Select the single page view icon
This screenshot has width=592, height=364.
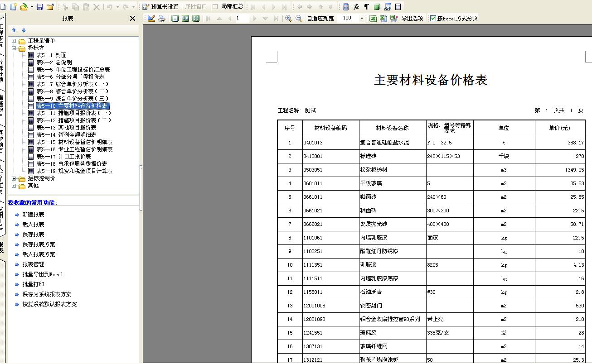(x=175, y=18)
